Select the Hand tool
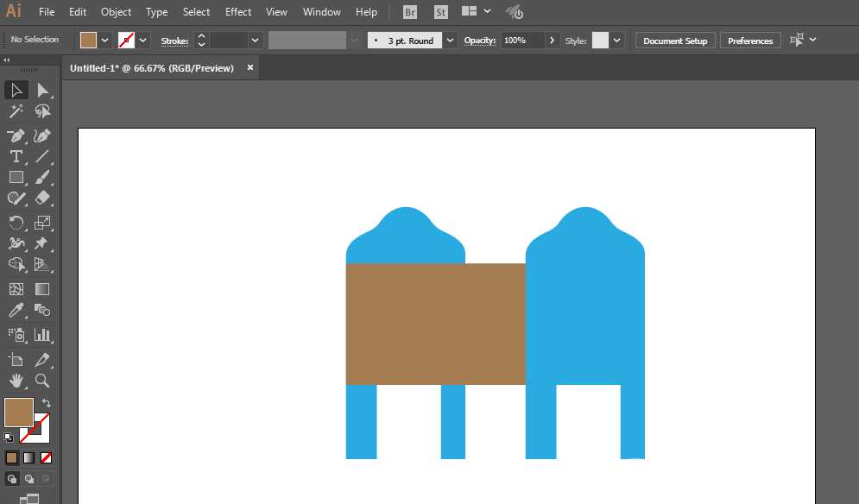Image resolution: width=859 pixels, height=504 pixels. [x=16, y=381]
